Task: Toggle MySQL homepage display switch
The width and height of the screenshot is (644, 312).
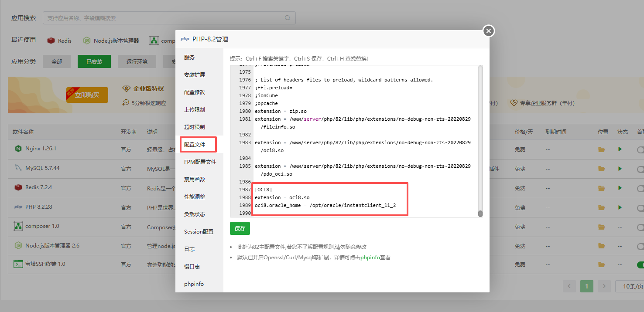Action: (x=641, y=169)
